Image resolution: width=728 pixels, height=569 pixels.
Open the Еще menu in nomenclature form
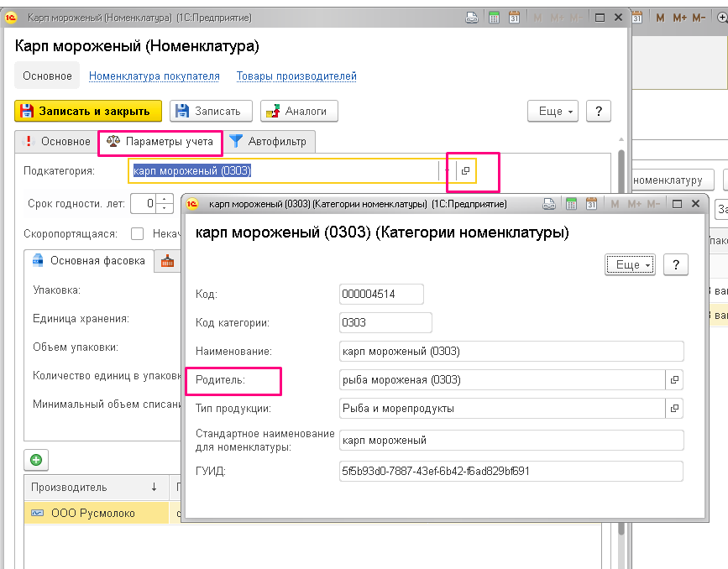(553, 112)
